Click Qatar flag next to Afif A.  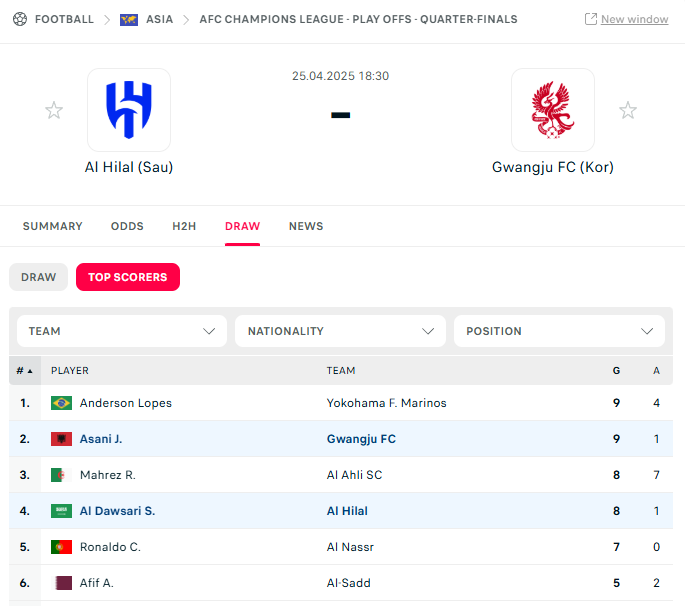click(x=62, y=583)
